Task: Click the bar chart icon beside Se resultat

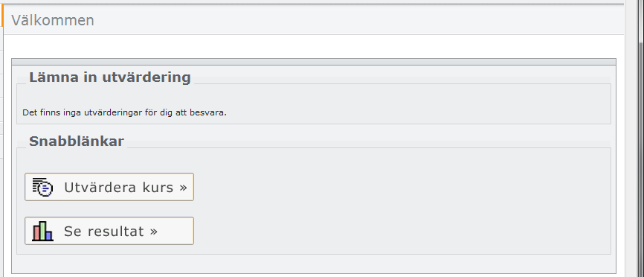Action: 42,231
